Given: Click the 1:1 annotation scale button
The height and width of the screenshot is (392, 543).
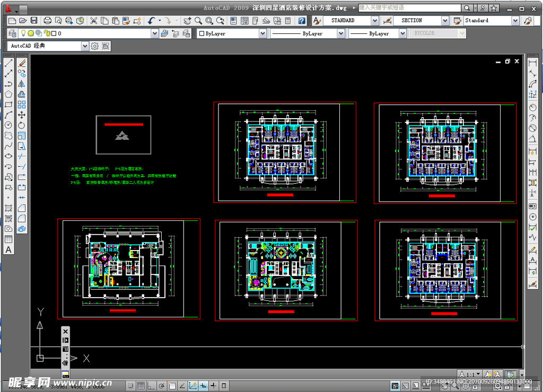Looking at the screenshot, I should [470, 374].
